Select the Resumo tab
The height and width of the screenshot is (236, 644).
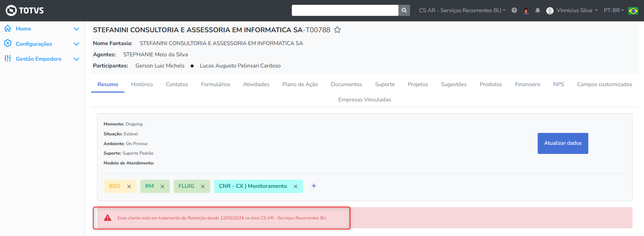(108, 84)
